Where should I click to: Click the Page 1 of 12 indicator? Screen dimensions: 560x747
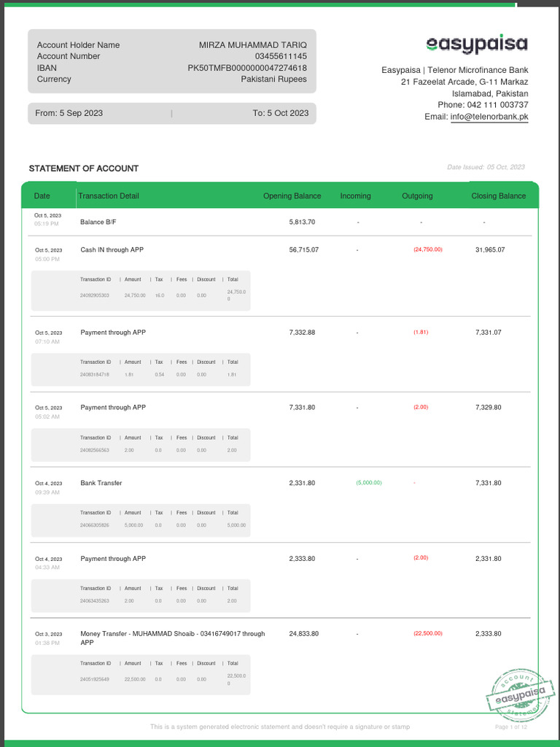pos(511,727)
